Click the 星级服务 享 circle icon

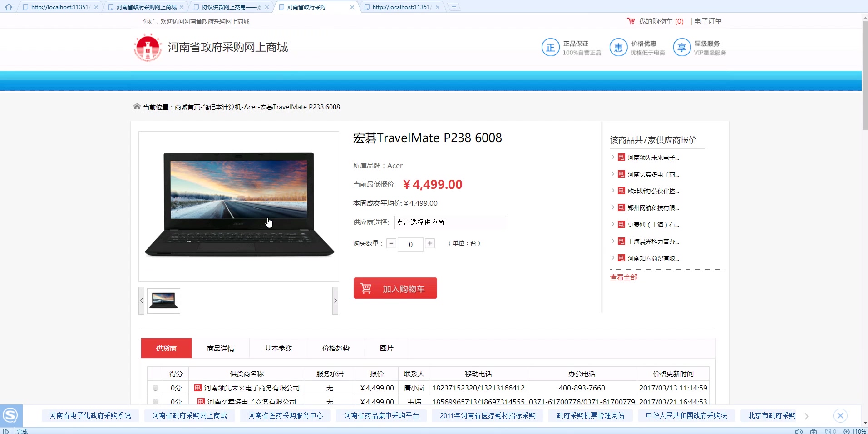[681, 48]
